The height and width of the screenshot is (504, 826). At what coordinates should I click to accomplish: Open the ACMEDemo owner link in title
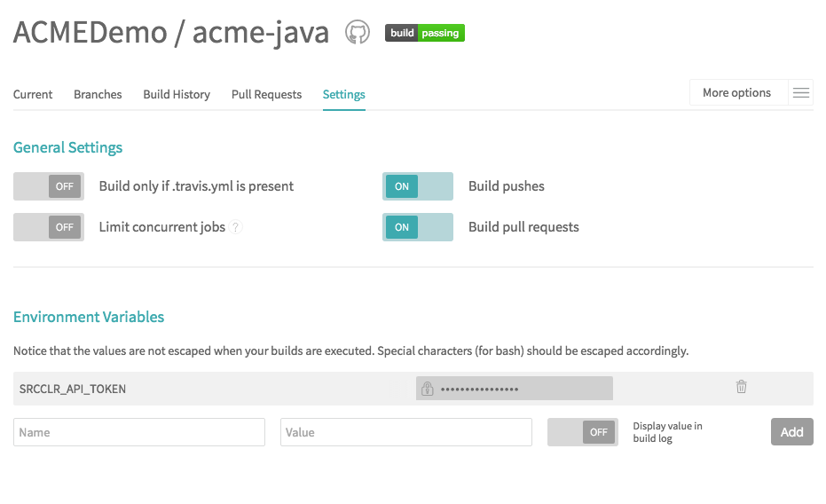coord(90,32)
